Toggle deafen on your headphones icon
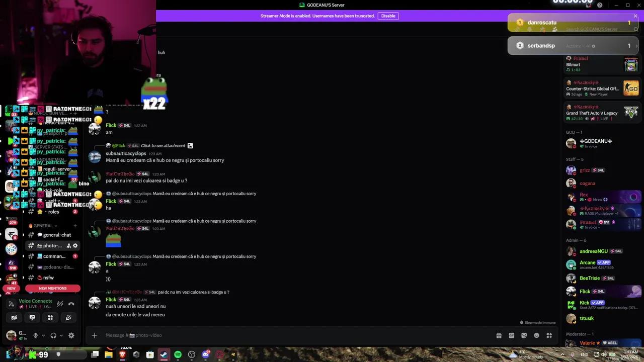 [x=53, y=335]
